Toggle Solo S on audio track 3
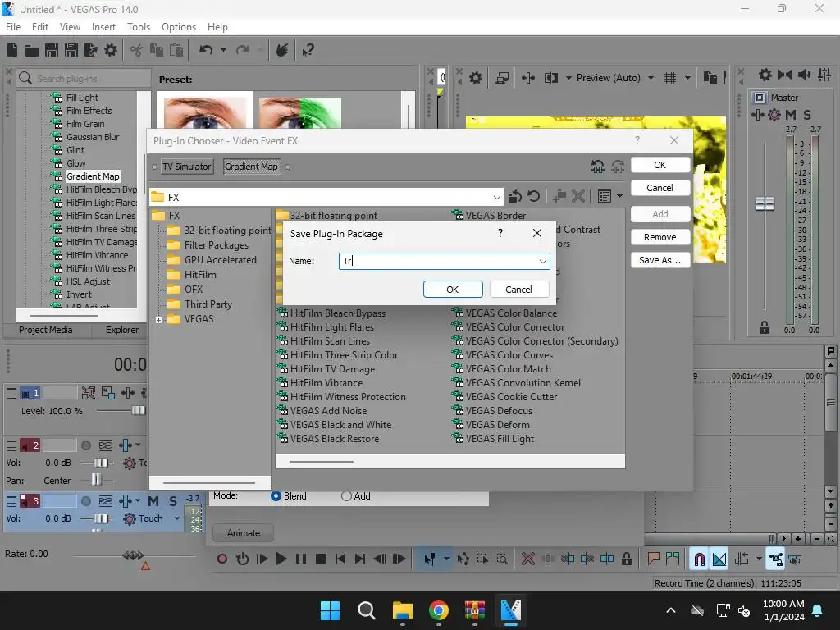Viewport: 840px width, 630px height. (x=173, y=501)
